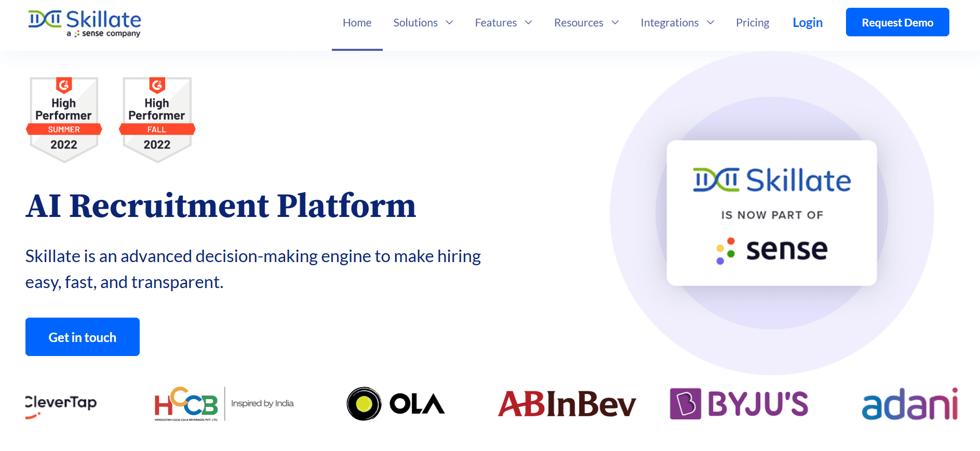This screenshot has height=451, width=980.
Task: Click the ABInBev client logo
Action: (x=567, y=404)
